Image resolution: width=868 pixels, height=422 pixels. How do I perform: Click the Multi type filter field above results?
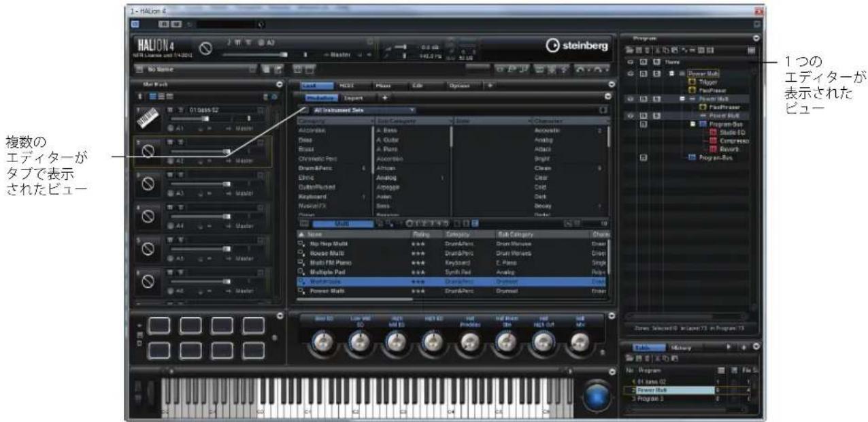coord(341,223)
